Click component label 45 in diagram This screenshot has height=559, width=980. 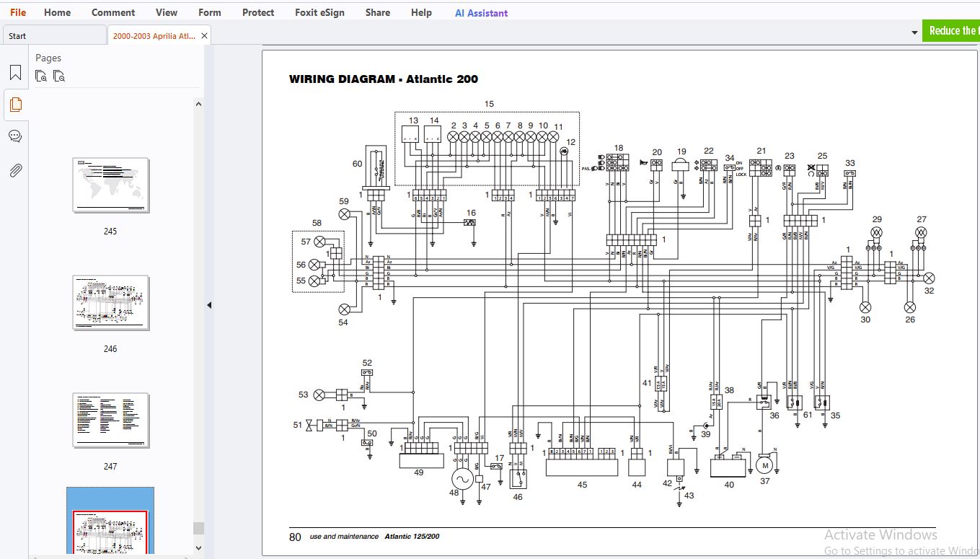pos(582,485)
